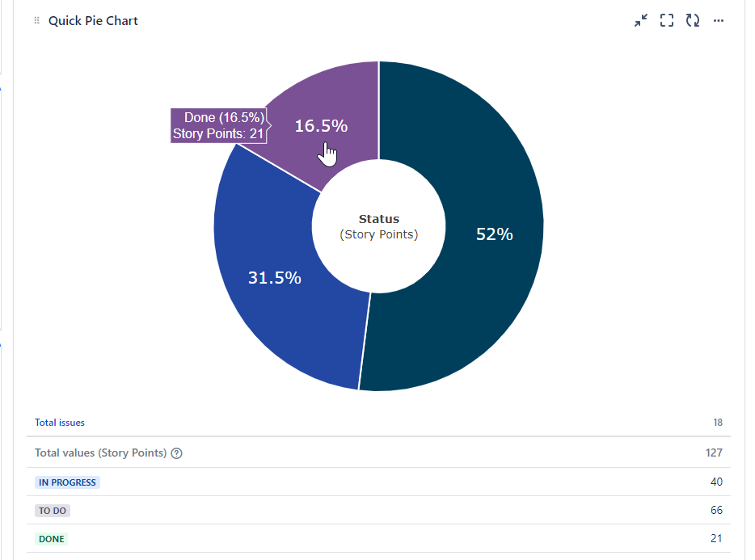Toggle the DONE legend badge

51,538
